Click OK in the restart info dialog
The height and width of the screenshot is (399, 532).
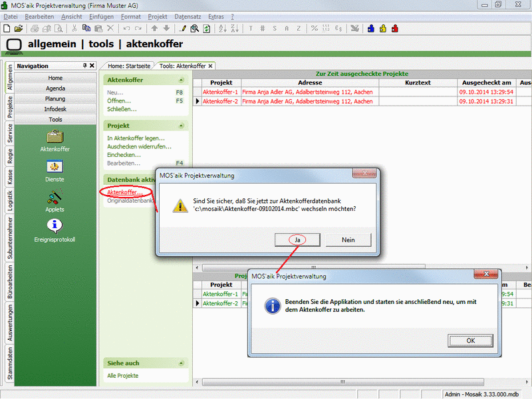470,340
